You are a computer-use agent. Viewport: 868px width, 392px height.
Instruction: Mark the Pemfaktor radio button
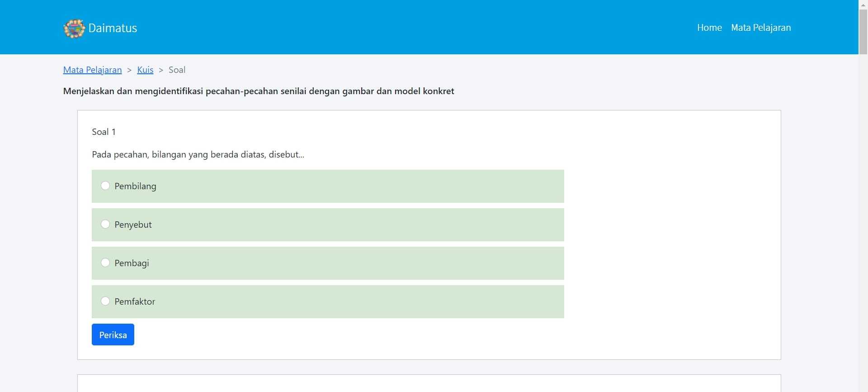[x=105, y=301]
